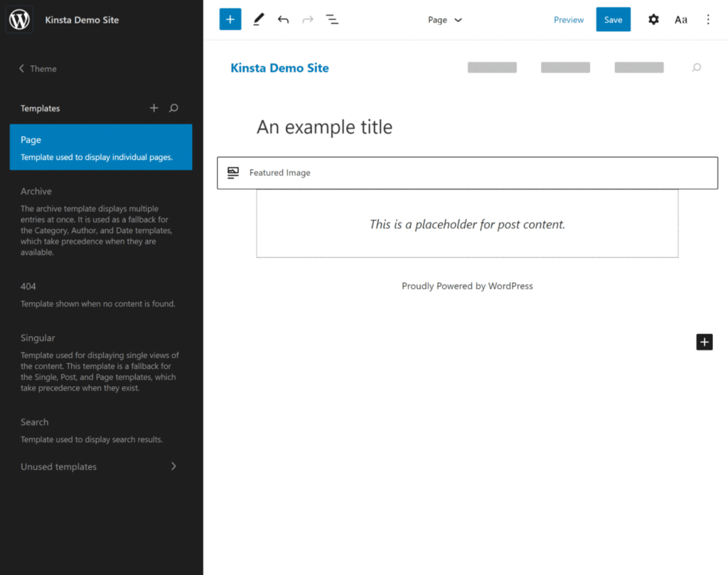
Task: Select the pencil Tools icon
Action: (258, 20)
